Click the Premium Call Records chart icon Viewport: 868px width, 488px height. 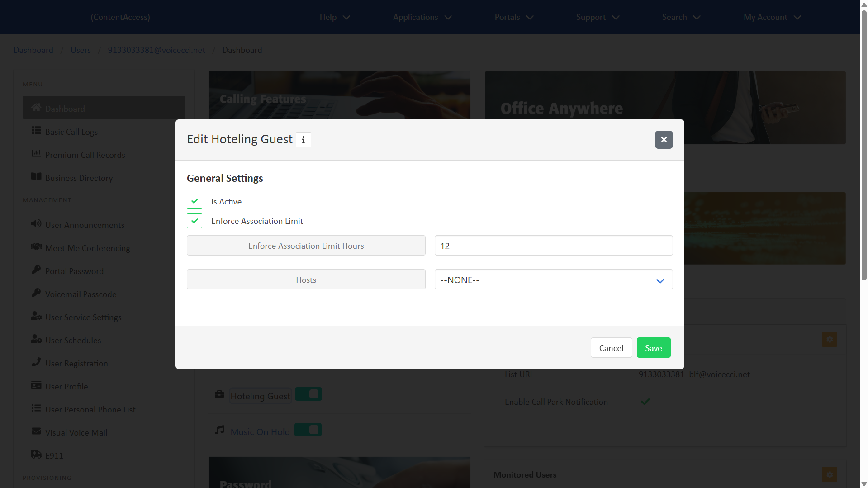tap(36, 154)
